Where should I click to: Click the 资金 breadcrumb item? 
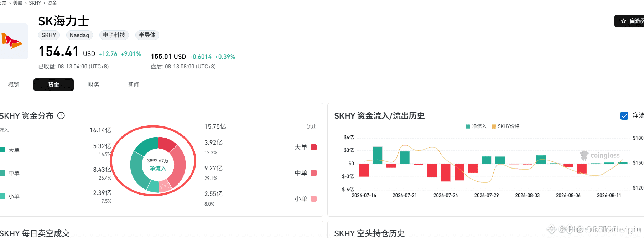(52, 3)
